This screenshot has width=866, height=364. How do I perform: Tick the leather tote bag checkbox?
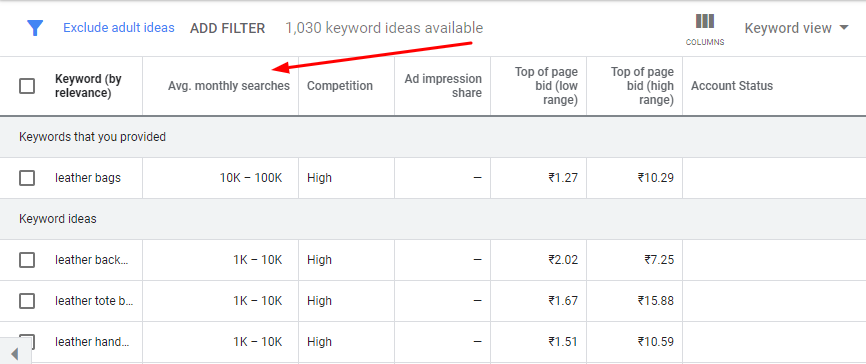tap(27, 301)
